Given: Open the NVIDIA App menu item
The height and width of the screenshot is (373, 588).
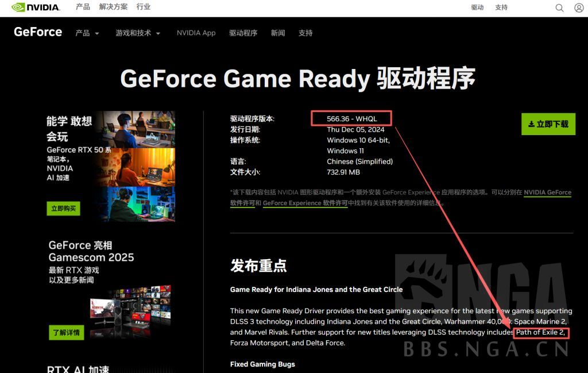Looking at the screenshot, I should point(196,33).
